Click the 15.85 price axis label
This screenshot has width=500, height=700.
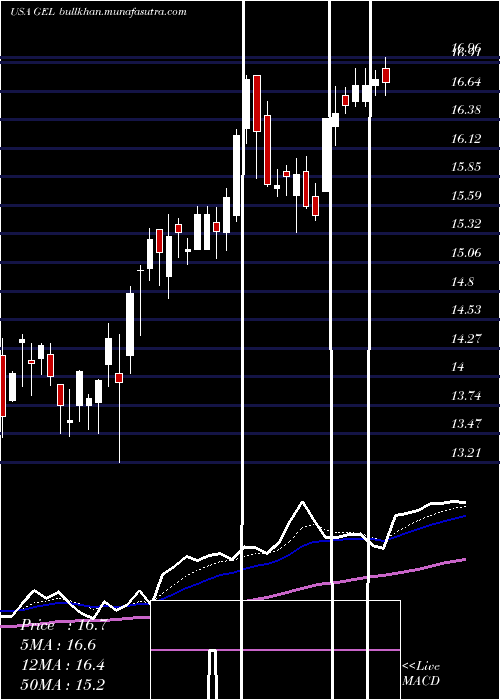[466, 167]
